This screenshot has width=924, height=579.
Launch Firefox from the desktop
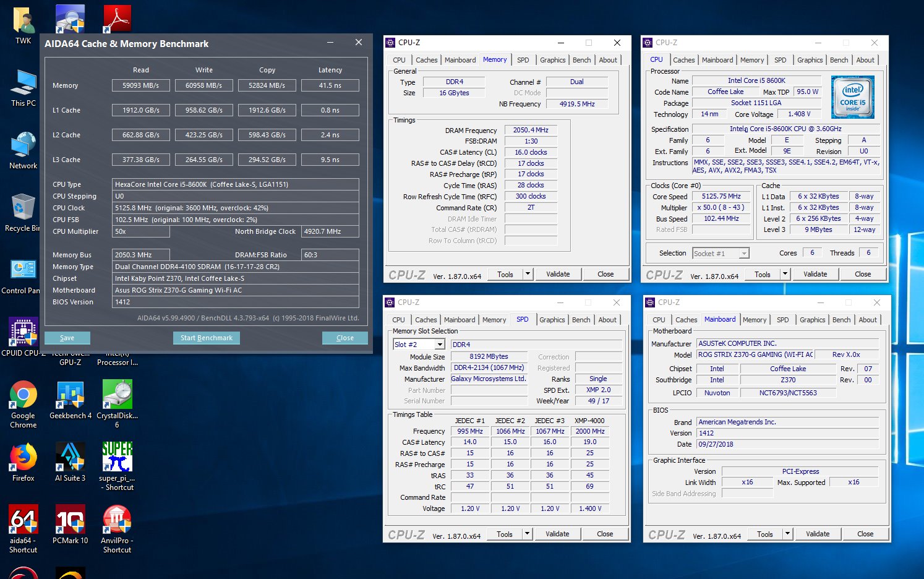pyautogui.click(x=24, y=462)
